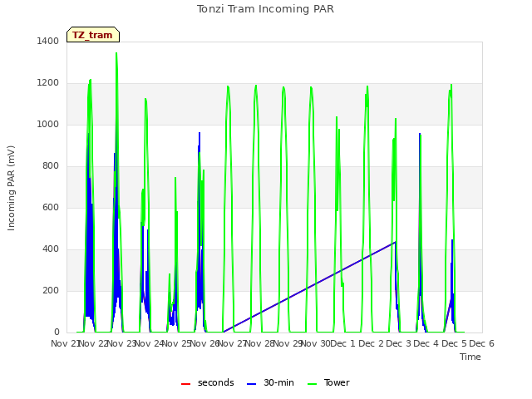This screenshot has height=399, width=532.
Task: Click the chart title Tonzi Tram Incoming PAR
Action: (x=265, y=9)
